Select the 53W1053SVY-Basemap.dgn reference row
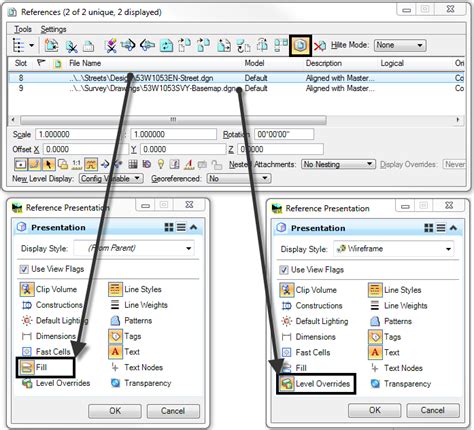The width and height of the screenshot is (474, 430). (x=237, y=88)
